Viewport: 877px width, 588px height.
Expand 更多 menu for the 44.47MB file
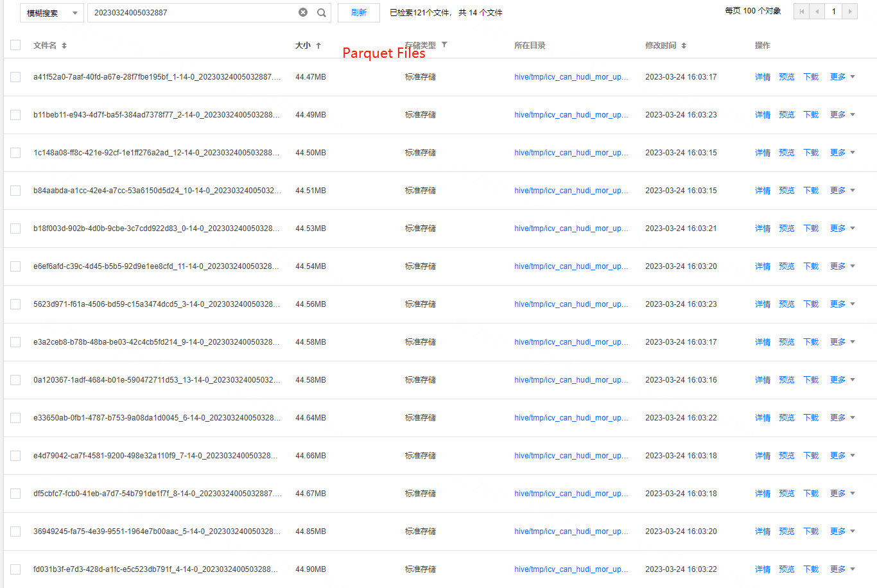pos(842,77)
